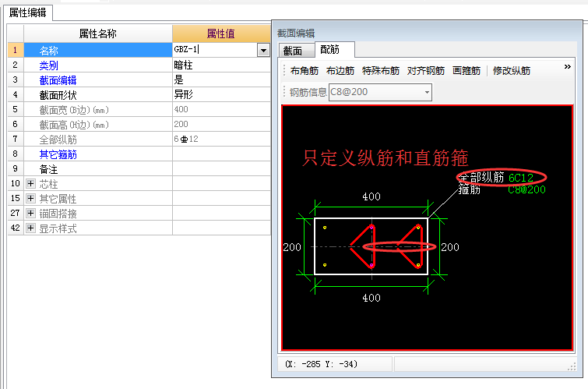Click the bottom 400 dimension in drawing

pyautogui.click(x=371, y=298)
